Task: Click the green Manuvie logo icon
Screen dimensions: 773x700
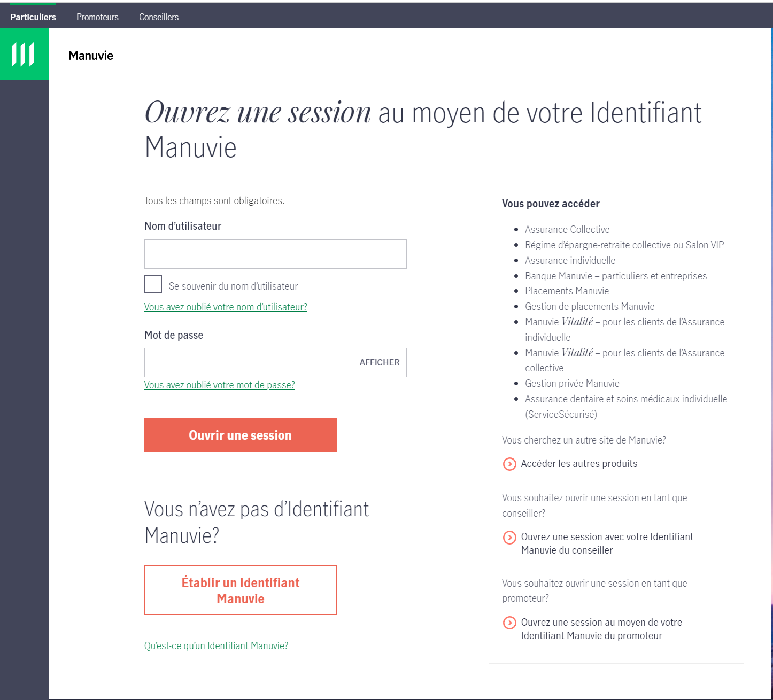Action: 24,54
